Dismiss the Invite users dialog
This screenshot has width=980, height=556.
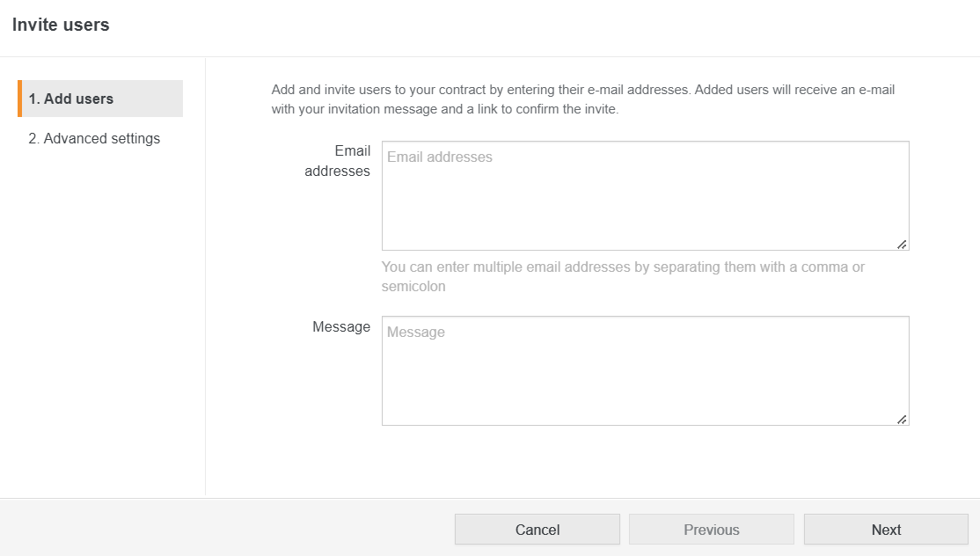coord(537,530)
